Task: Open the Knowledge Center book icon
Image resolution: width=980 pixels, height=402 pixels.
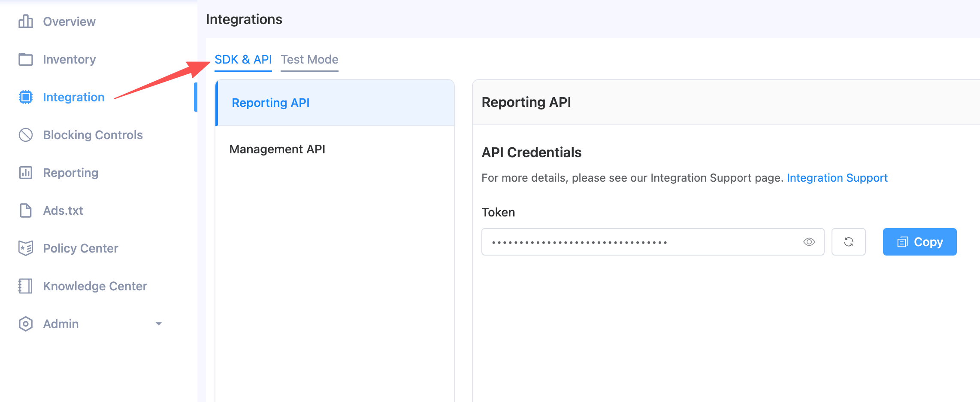Action: coord(25,286)
